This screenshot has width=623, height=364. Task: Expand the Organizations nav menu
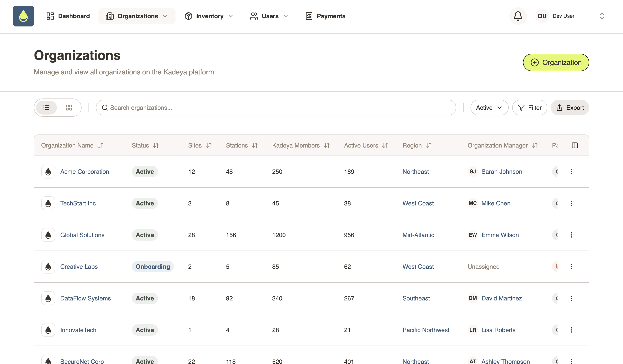click(137, 16)
